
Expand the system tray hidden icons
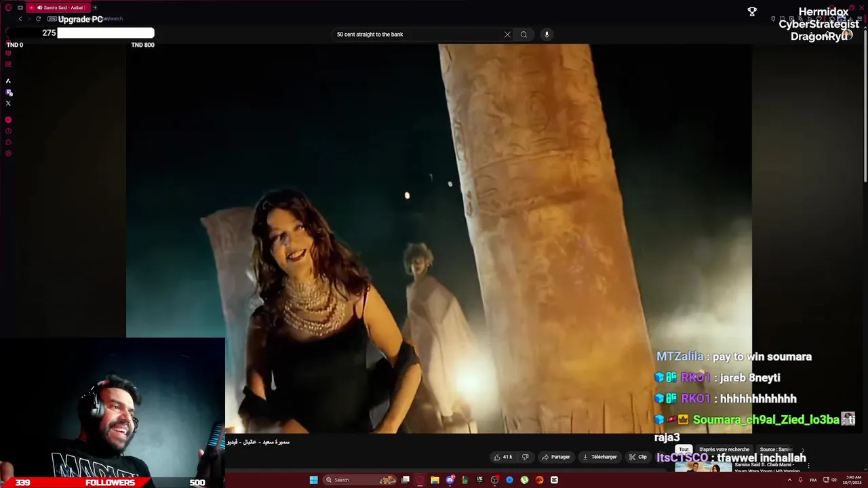[789, 480]
